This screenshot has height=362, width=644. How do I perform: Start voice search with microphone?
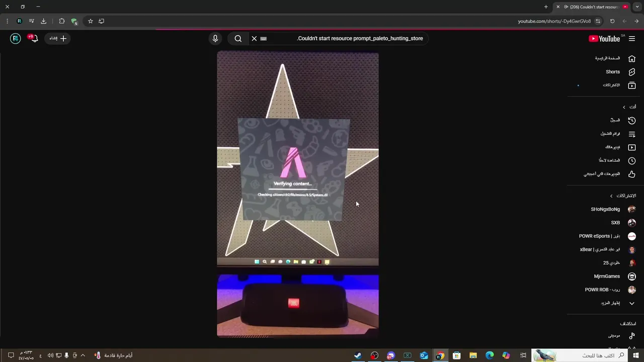[x=215, y=38]
